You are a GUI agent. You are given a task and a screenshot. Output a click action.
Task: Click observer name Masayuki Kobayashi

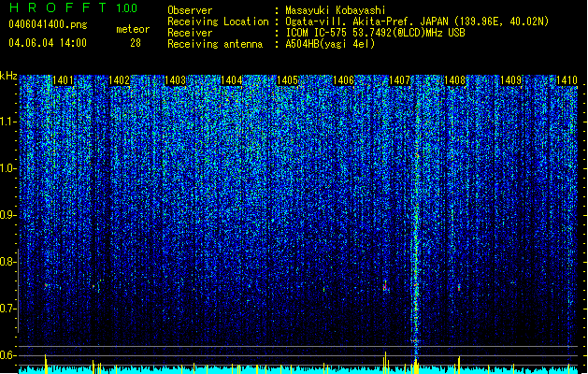[x=336, y=10]
